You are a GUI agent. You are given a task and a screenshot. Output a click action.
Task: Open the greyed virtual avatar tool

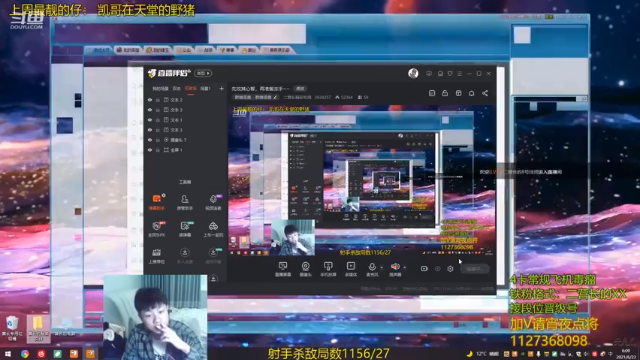213,256
